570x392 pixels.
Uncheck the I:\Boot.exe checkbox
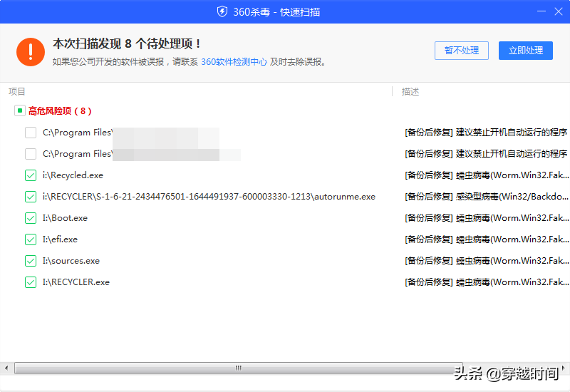[31, 218]
